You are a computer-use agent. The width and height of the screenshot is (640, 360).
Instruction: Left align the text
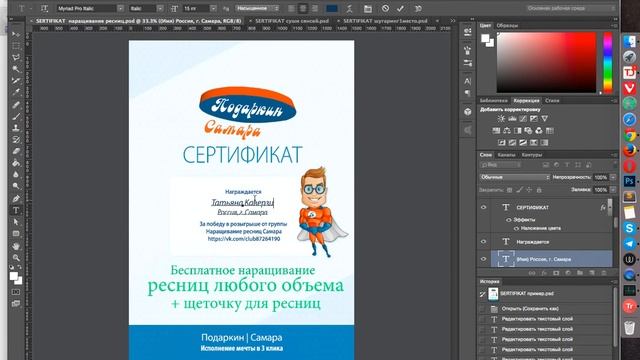pyautogui.click(x=291, y=8)
